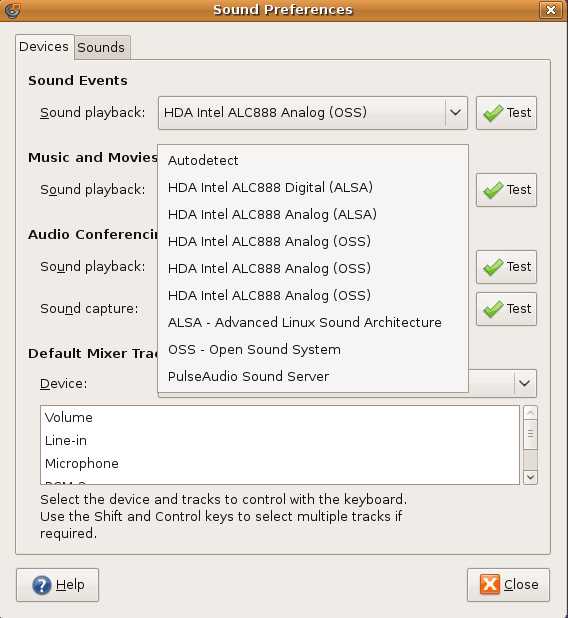Select the Volume mixer track

279,417
